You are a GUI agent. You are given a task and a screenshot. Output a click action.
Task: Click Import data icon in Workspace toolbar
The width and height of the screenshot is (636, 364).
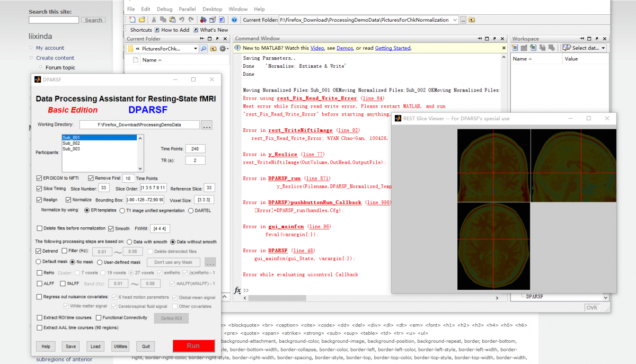click(534, 48)
